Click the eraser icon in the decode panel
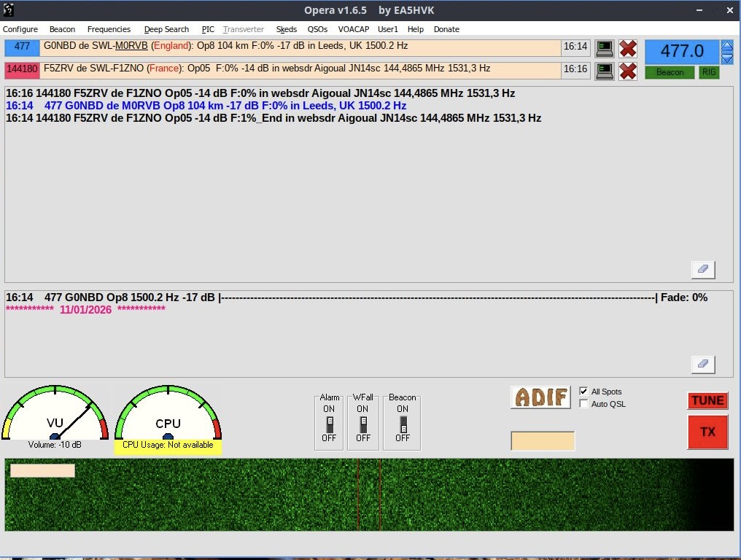Image resolution: width=741 pixels, height=560 pixels. (x=702, y=364)
